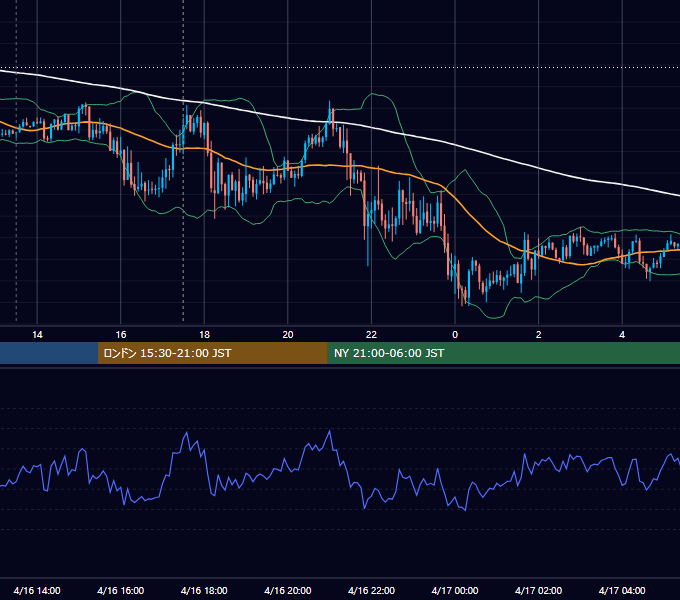The width and height of the screenshot is (680, 600).
Task: Click hour label 22 on price chart axis
Action: 371,335
